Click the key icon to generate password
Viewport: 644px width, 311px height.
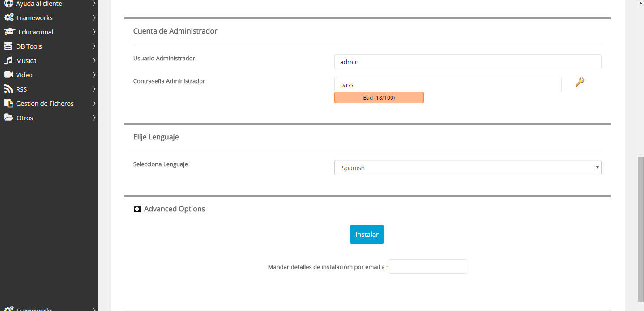[580, 82]
